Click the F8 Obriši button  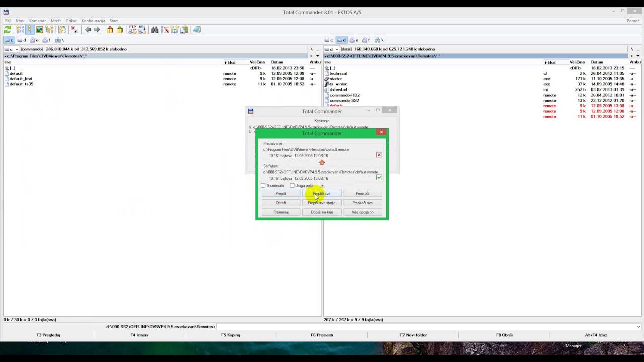click(504, 335)
